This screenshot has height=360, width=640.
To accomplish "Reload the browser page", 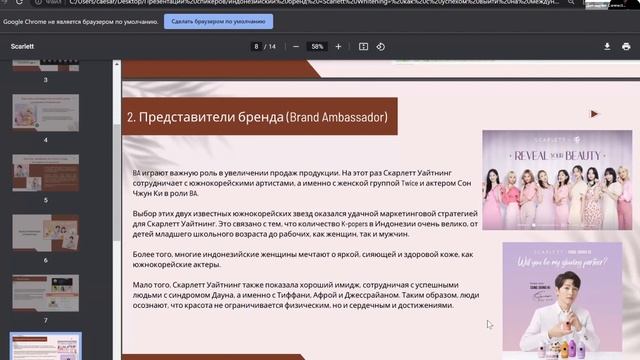I will coord(19,2).
